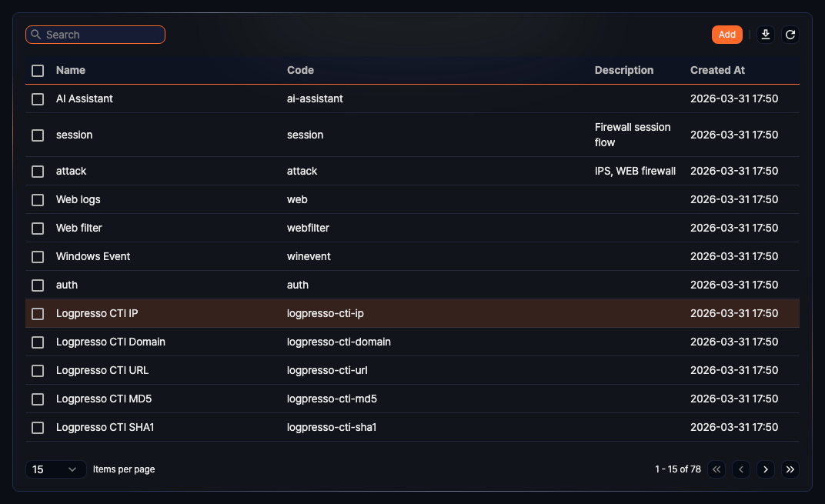Click the Name column header

[70, 70]
